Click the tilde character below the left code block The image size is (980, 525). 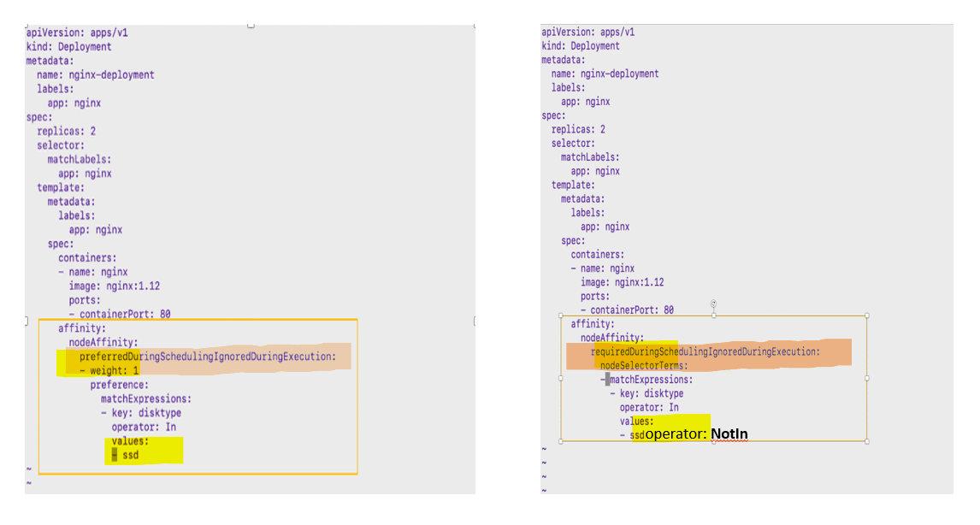(x=29, y=469)
